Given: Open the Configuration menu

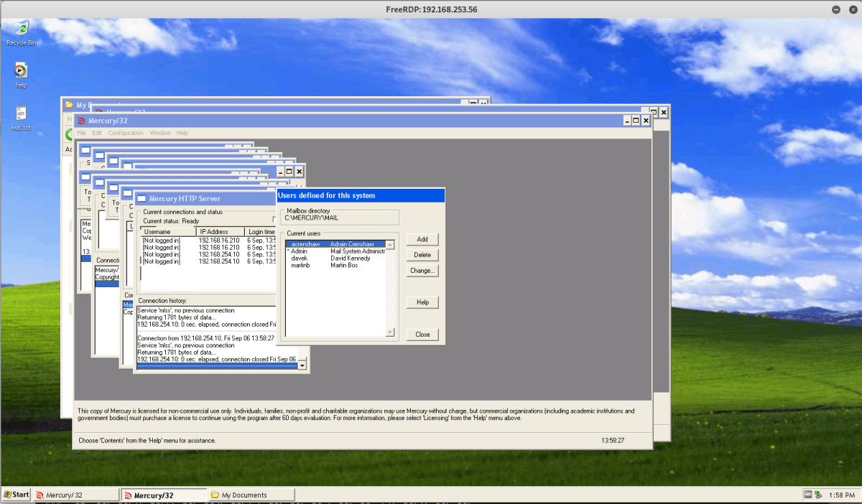Looking at the screenshot, I should [x=126, y=133].
